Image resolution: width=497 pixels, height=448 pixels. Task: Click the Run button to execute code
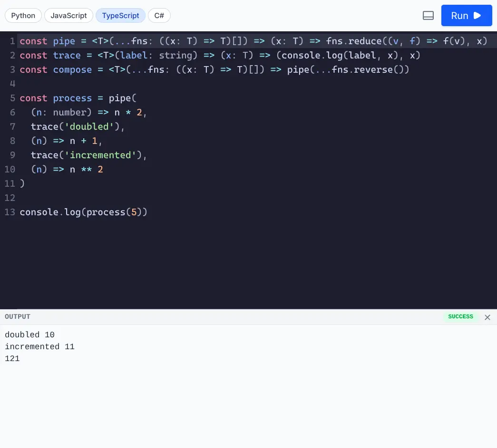click(x=467, y=15)
